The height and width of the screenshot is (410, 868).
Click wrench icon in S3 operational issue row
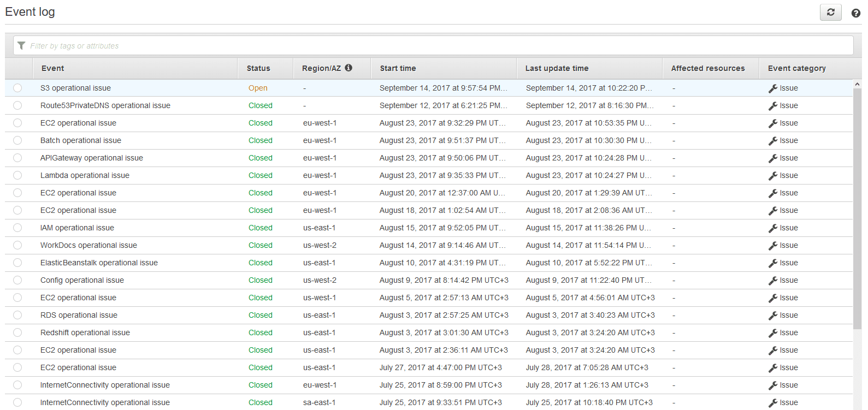coord(773,88)
